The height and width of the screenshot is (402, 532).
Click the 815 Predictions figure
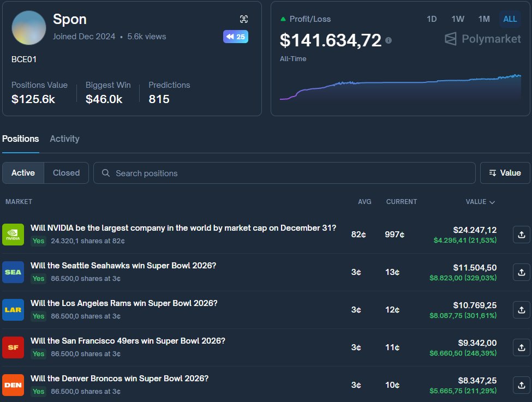coord(159,99)
